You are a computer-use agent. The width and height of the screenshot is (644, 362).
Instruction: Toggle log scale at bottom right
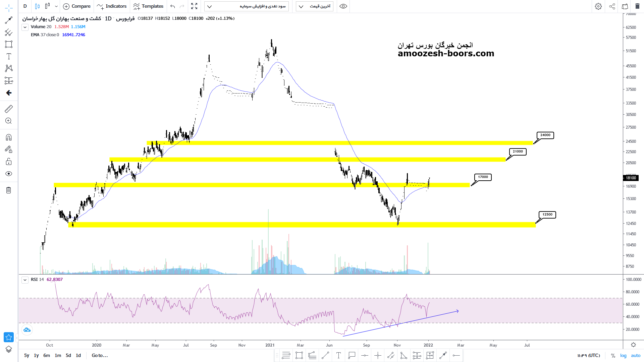point(623,355)
